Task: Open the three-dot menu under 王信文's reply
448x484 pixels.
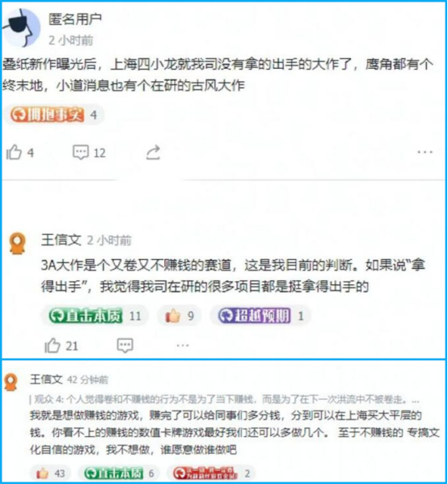Action: pos(183,345)
